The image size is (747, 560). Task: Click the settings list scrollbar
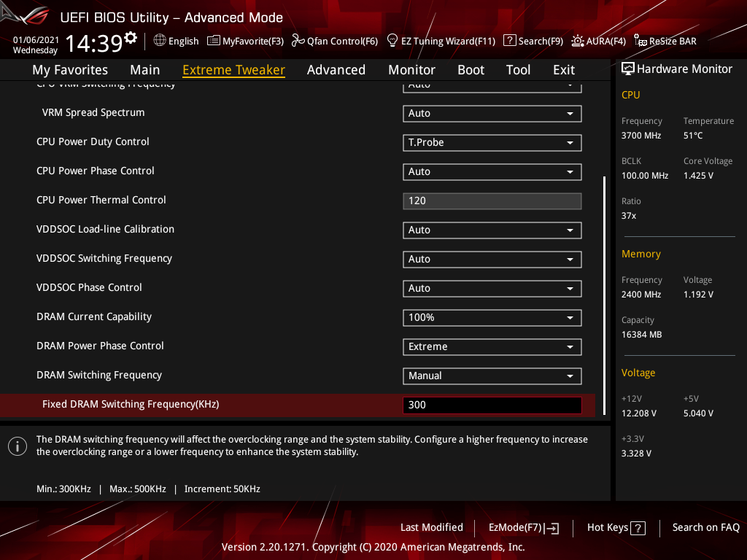604,295
